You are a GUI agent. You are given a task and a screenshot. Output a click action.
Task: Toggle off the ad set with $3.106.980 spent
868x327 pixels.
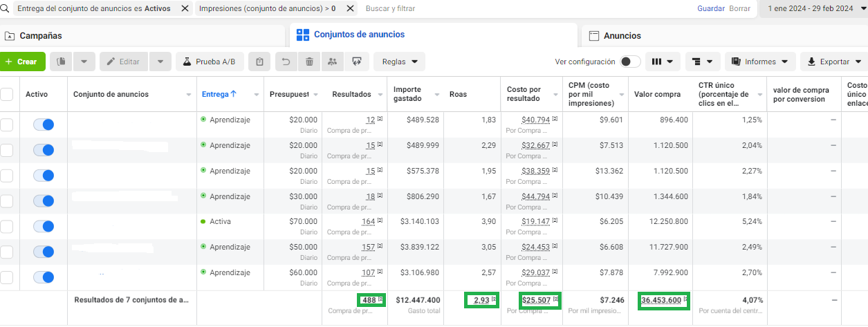[43, 278]
